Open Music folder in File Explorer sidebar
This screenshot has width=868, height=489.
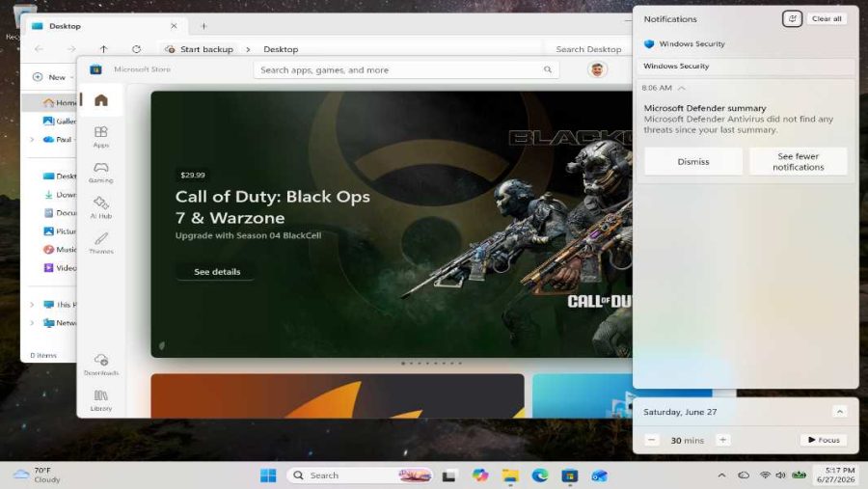click(x=60, y=249)
